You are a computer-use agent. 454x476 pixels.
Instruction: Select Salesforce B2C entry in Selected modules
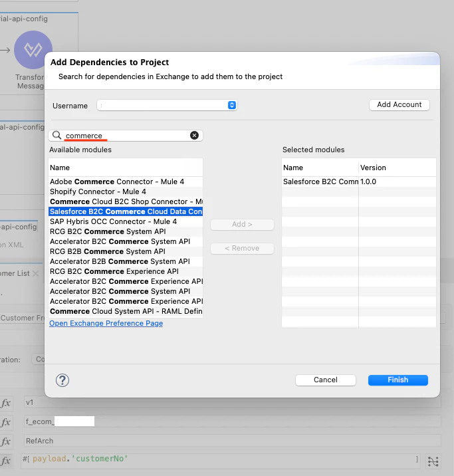[x=320, y=181]
